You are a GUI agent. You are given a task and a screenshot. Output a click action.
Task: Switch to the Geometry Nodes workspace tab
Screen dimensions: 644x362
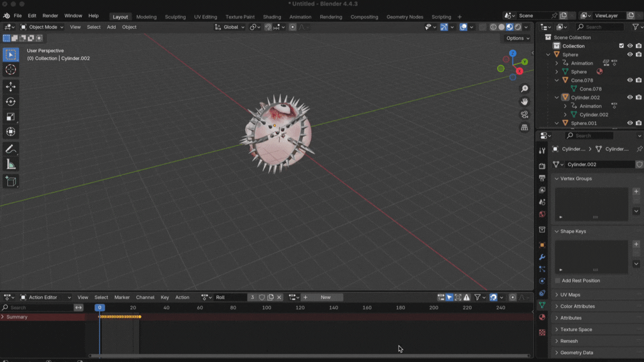click(x=405, y=17)
